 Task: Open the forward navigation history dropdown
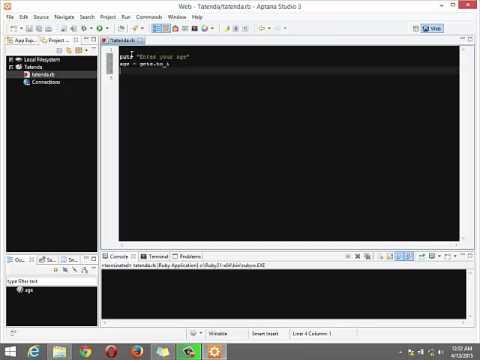click(285, 29)
